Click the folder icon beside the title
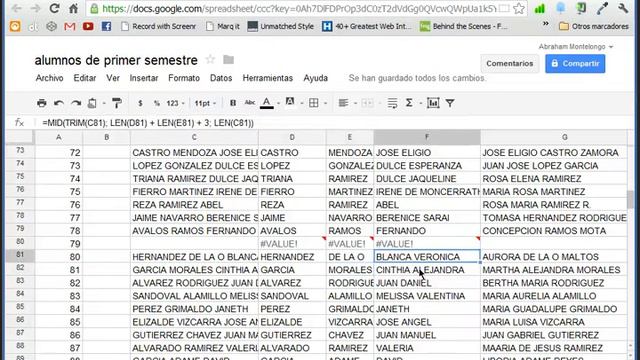 (x=229, y=60)
